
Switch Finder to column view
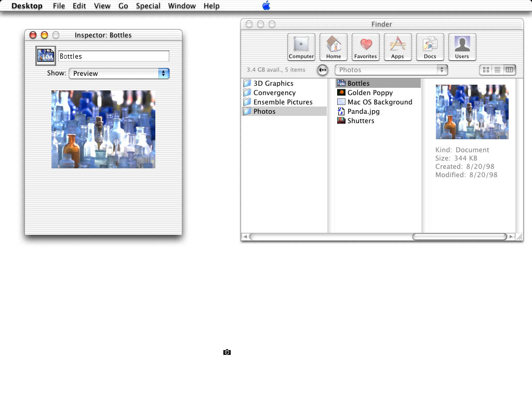coord(509,70)
